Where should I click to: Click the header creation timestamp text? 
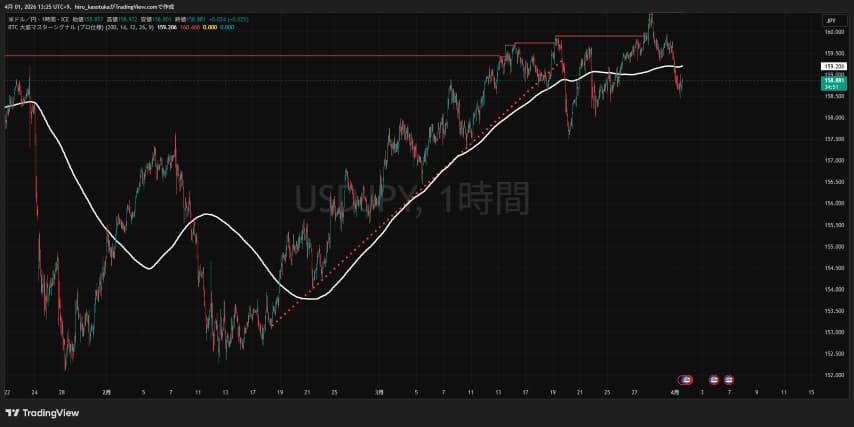tap(90, 7)
